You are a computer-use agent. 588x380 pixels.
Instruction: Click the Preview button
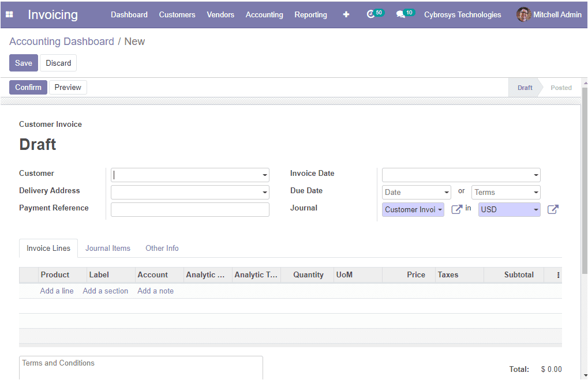point(68,87)
